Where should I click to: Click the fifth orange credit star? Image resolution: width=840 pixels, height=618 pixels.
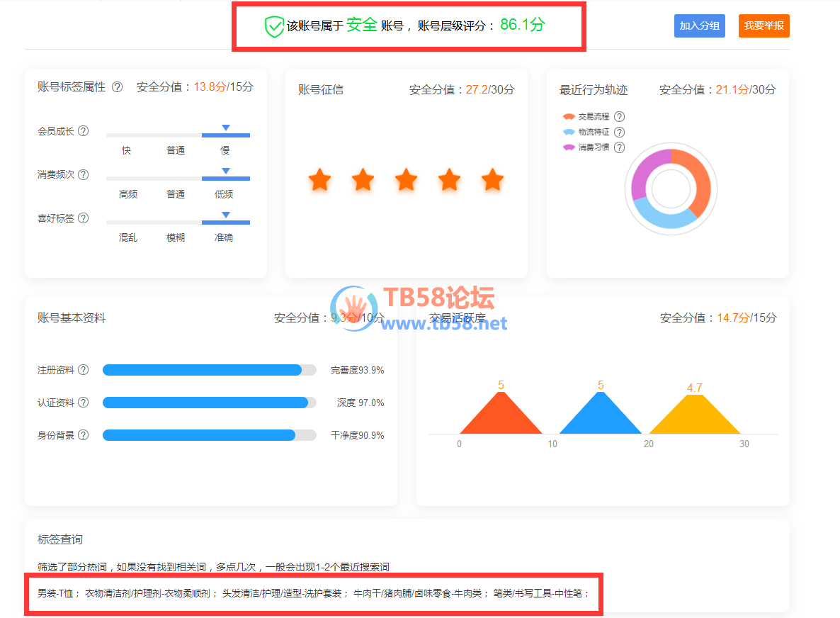coord(492,180)
